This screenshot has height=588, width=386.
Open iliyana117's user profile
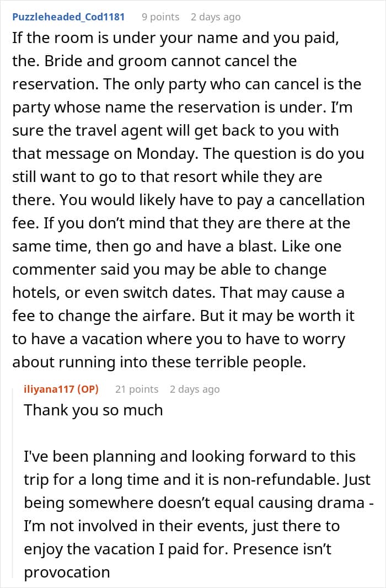pyautogui.click(x=49, y=389)
